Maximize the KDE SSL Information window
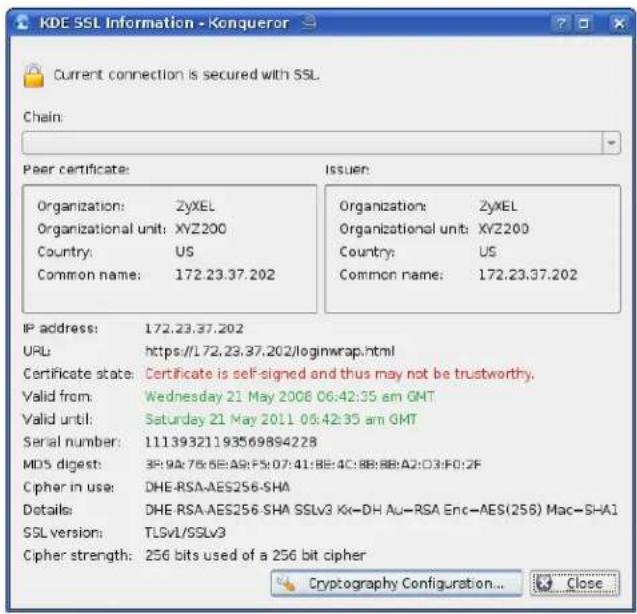Screen dimensions: 637x614 (584, 23)
